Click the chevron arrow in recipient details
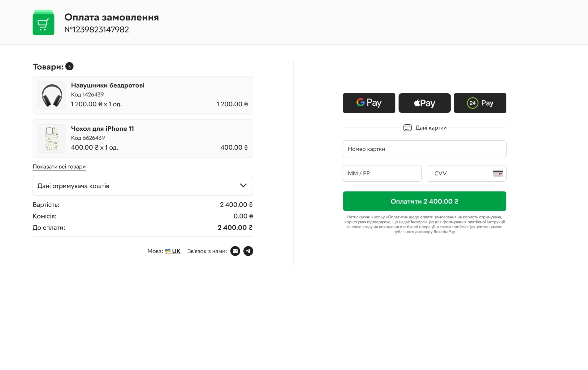 [243, 186]
